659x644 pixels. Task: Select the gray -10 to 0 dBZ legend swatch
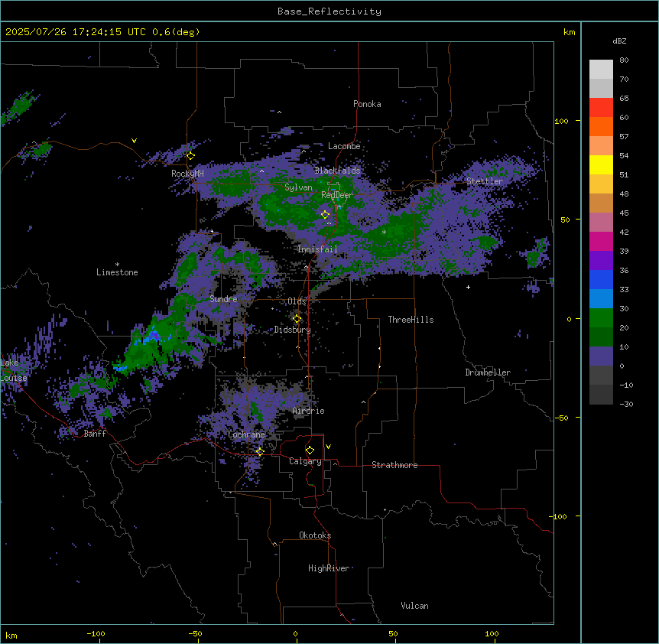coord(601,376)
